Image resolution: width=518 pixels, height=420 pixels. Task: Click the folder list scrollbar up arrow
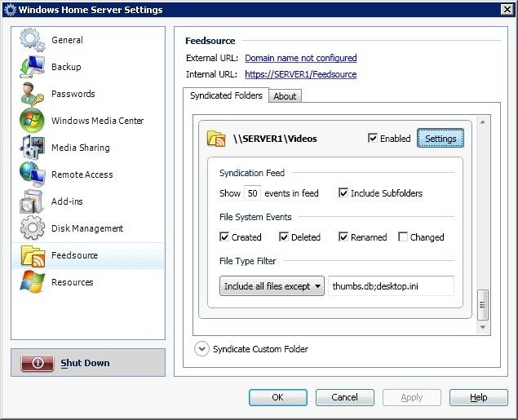click(x=483, y=122)
